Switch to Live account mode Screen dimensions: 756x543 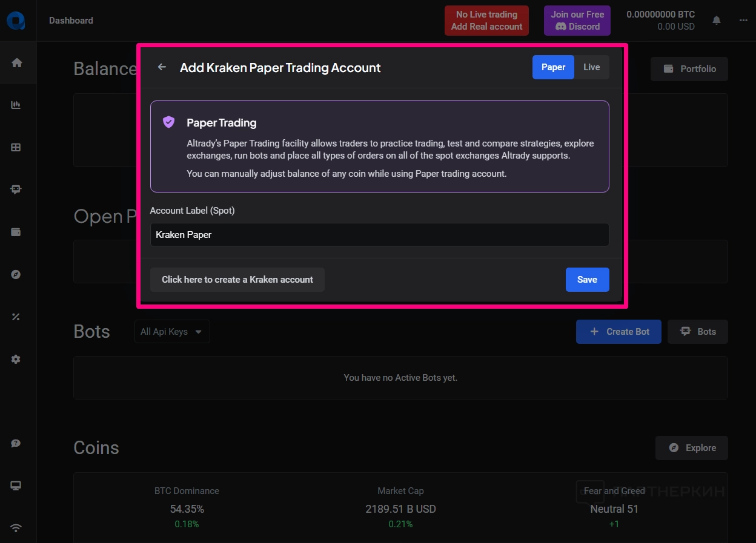click(591, 67)
